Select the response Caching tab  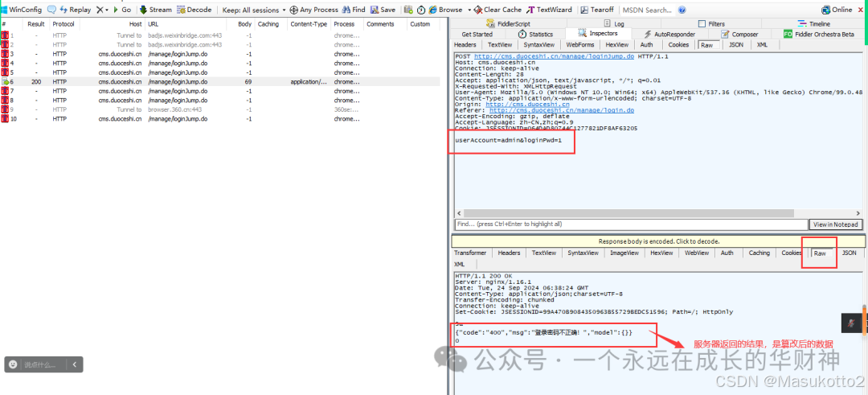pyautogui.click(x=759, y=253)
